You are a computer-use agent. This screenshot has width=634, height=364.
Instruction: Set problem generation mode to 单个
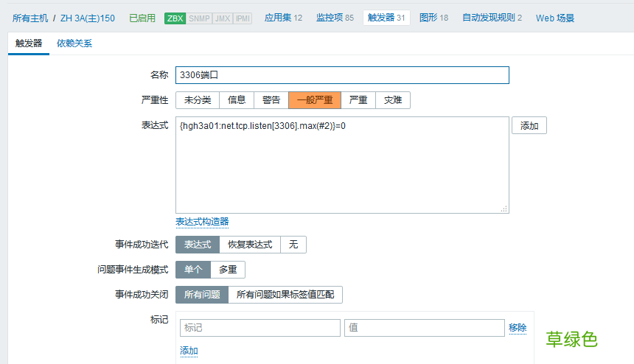click(193, 270)
